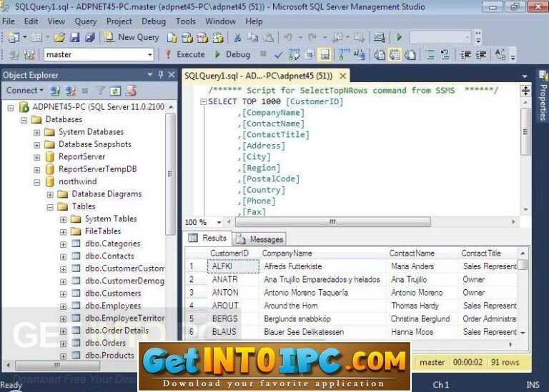Open the Query menu
The height and width of the screenshot is (392, 549).
tap(86, 21)
